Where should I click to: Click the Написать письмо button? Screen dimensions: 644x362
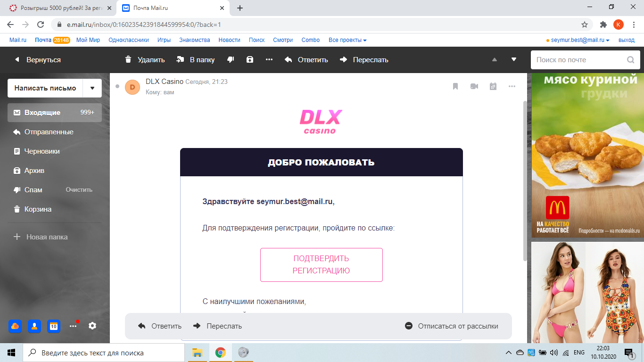pyautogui.click(x=45, y=88)
